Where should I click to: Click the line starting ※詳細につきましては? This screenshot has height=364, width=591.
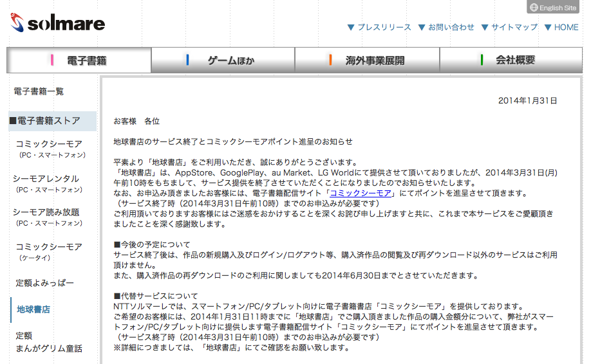232,347
